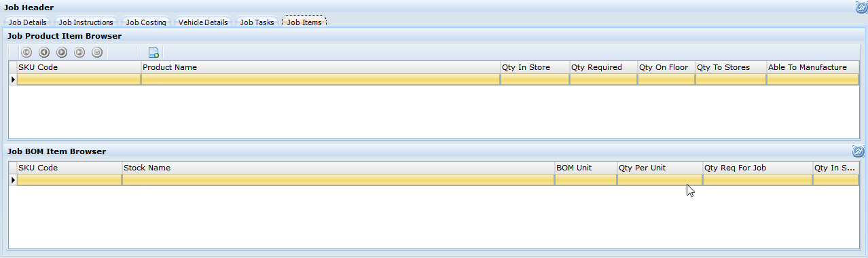This screenshot has height=258, width=868.
Task: Select the Job Items tab
Action: [304, 22]
